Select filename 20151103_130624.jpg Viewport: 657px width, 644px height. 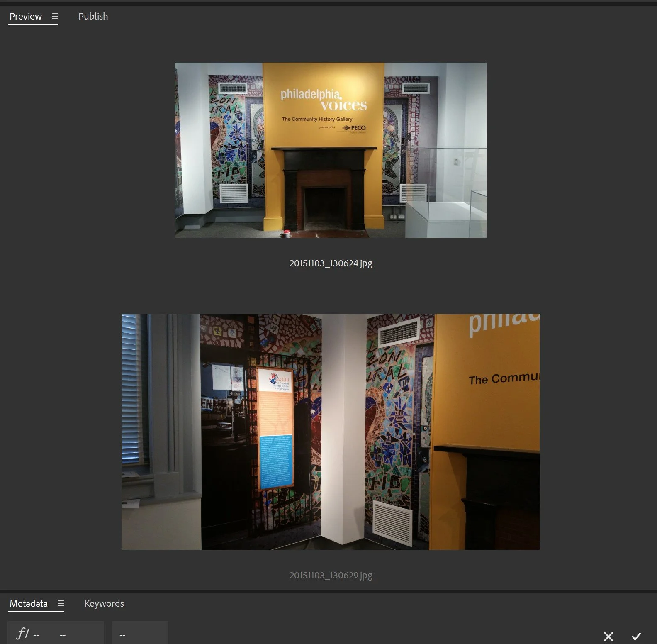tap(331, 263)
